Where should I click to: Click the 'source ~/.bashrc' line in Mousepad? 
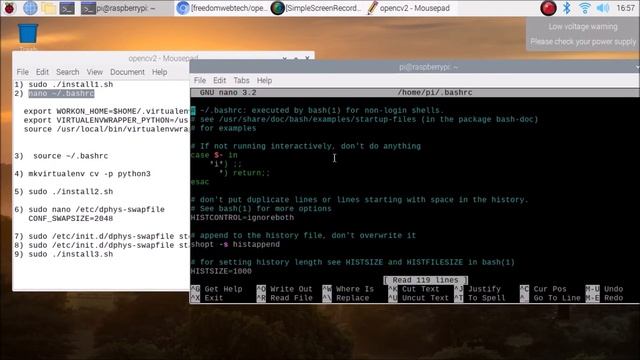point(71,156)
